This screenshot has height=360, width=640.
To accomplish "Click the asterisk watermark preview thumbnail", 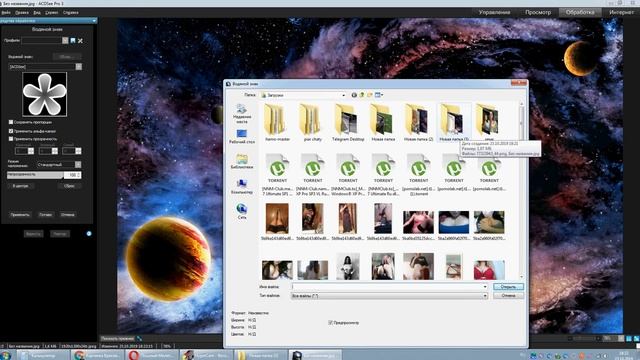I will pos(44,94).
